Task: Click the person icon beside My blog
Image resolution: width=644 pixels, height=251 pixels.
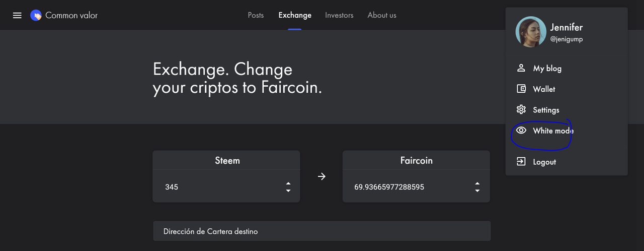Action: tap(521, 68)
